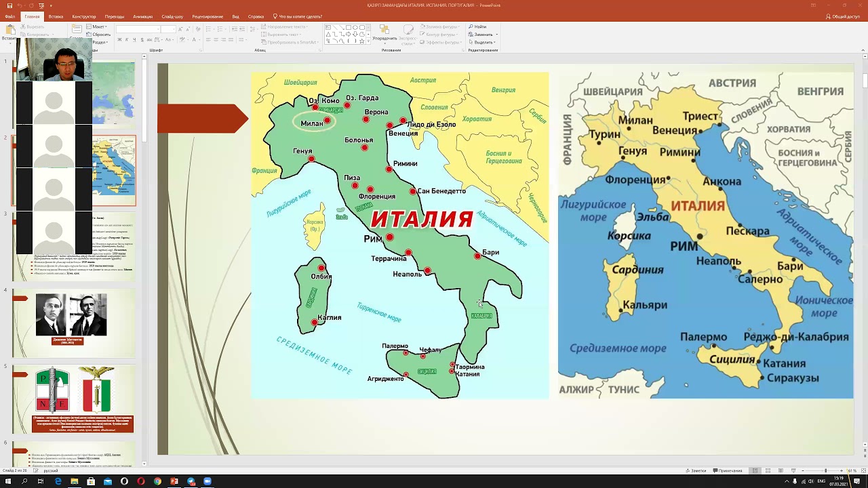Image resolution: width=868 pixels, height=488 pixels.
Task: Start the slideshow from the status bar
Action: tap(793, 470)
